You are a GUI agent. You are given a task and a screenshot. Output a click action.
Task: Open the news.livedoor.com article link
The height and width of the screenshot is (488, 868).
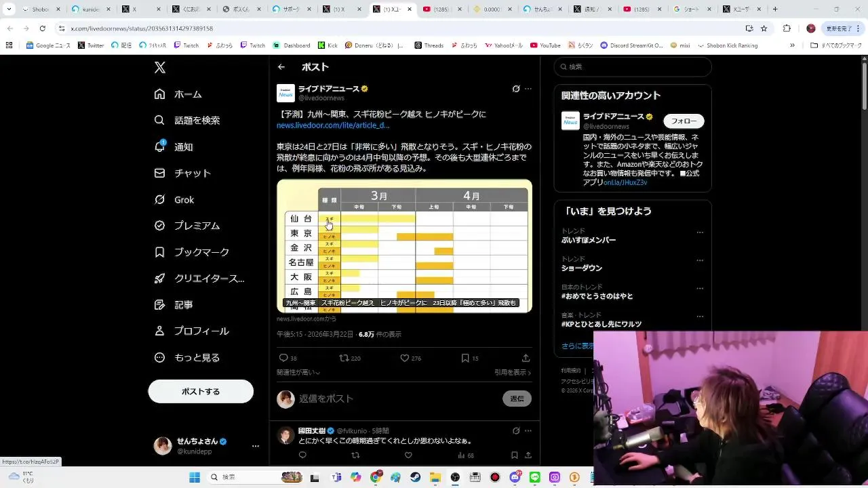coord(332,125)
